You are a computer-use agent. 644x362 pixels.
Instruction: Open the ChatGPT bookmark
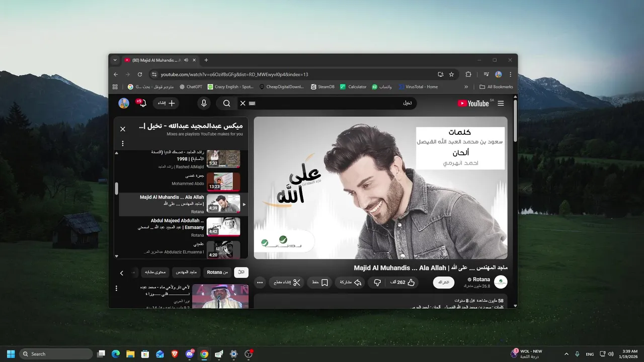pyautogui.click(x=191, y=86)
